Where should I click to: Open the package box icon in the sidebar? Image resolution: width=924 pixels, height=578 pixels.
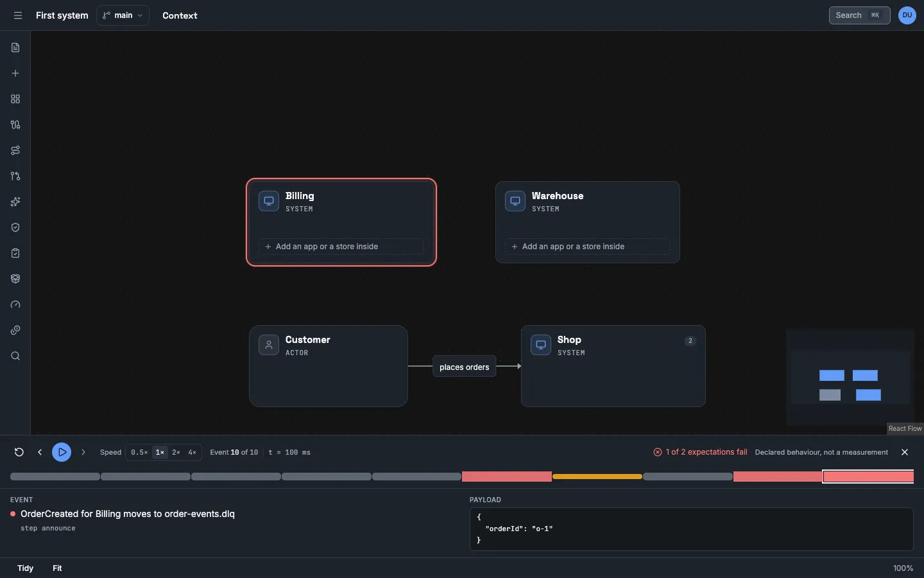pos(15,279)
